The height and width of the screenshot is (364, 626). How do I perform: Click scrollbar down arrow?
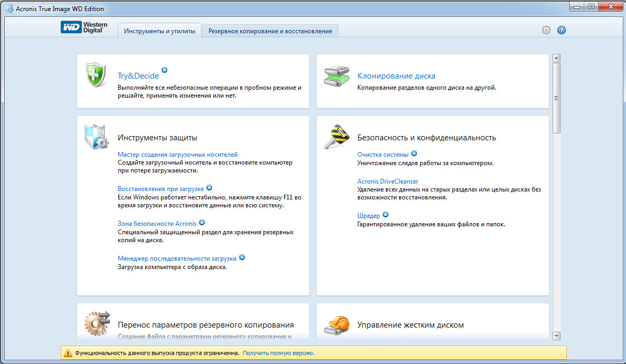pyautogui.click(x=556, y=336)
